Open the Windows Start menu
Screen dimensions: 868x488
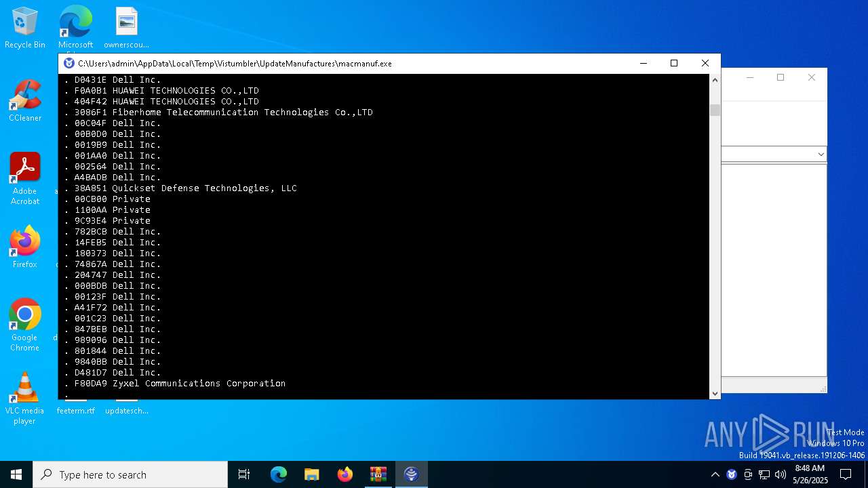point(16,474)
